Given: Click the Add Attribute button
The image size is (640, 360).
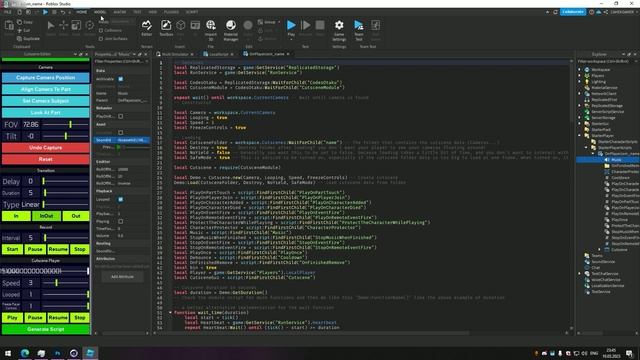Looking at the screenshot, I should pyautogui.click(x=122, y=277).
